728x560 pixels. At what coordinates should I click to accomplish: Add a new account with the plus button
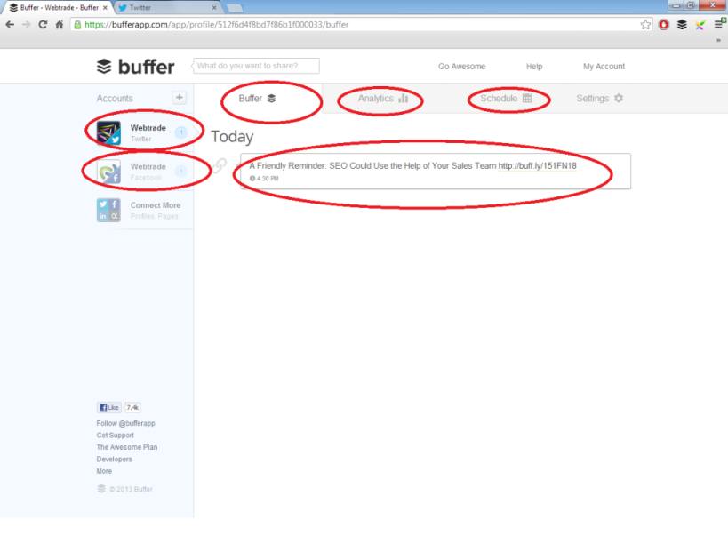180,98
